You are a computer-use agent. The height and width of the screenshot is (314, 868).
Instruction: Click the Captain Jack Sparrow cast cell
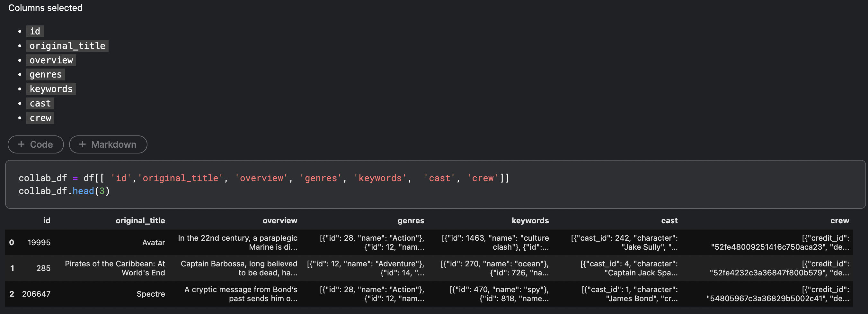[x=629, y=268]
